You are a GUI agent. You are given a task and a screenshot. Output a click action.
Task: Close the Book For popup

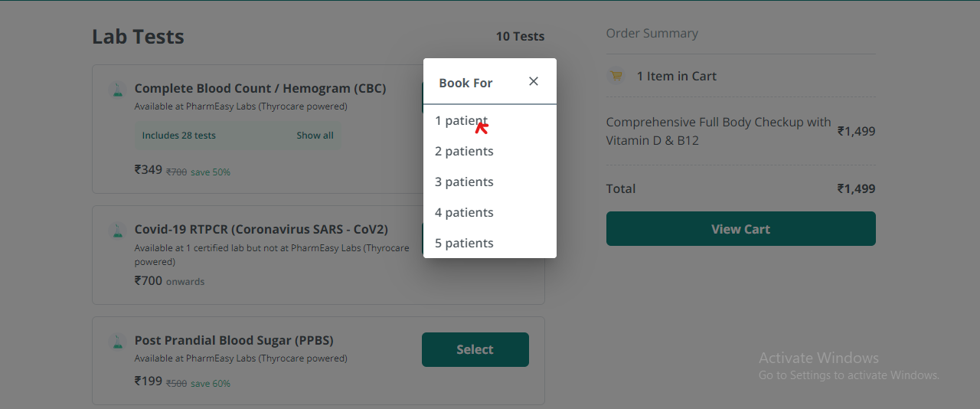pos(534,81)
